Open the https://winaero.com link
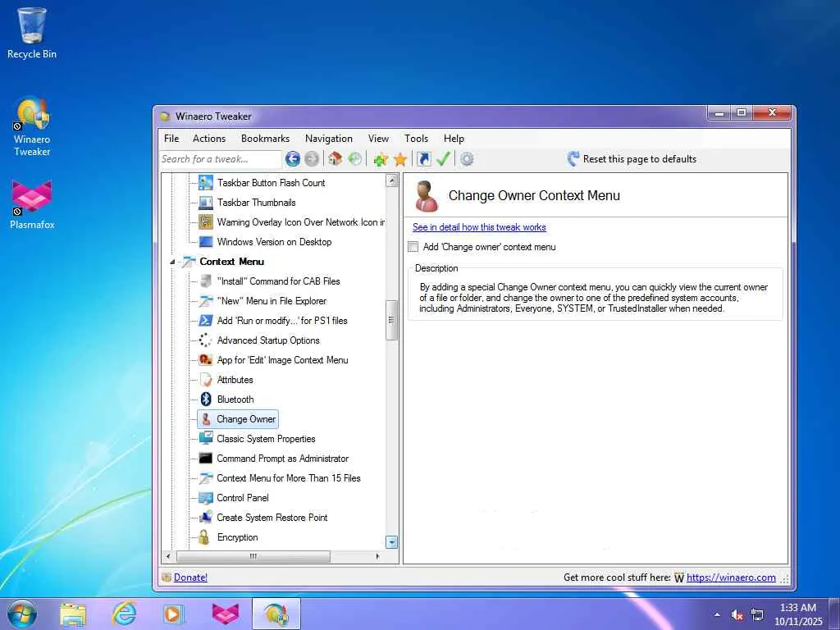 coord(731,577)
